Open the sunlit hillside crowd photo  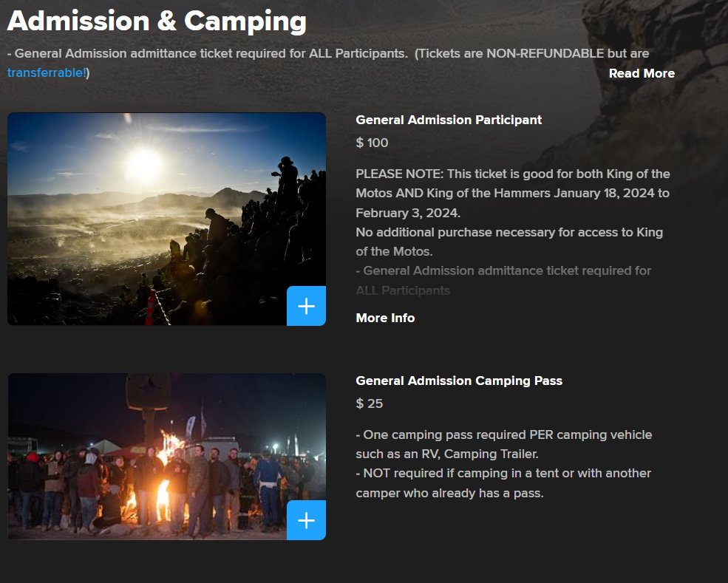click(x=167, y=219)
